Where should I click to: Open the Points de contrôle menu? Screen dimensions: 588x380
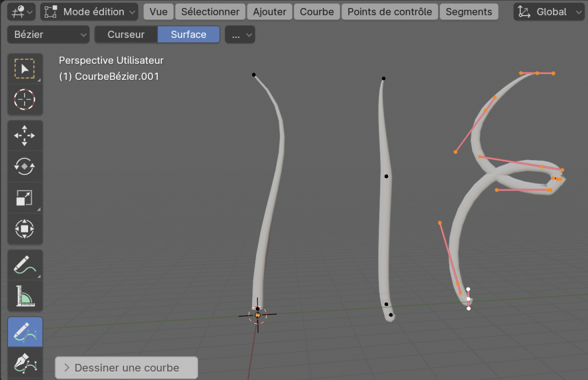click(389, 11)
